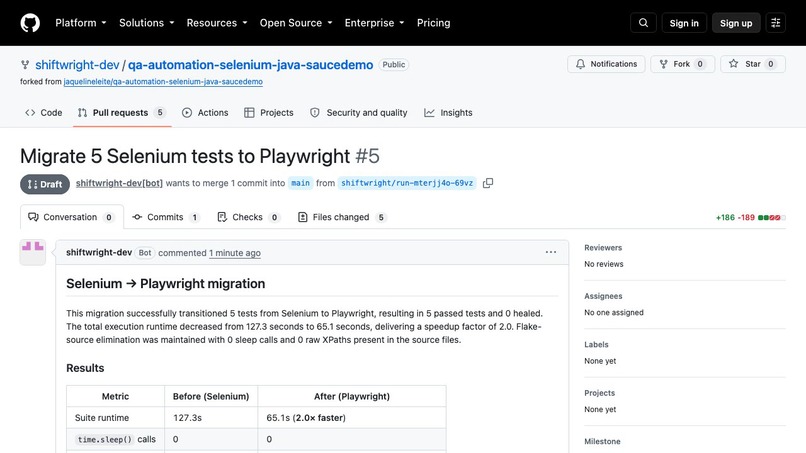The width and height of the screenshot is (806, 453).
Task: Click the Sign in button
Action: click(x=684, y=23)
